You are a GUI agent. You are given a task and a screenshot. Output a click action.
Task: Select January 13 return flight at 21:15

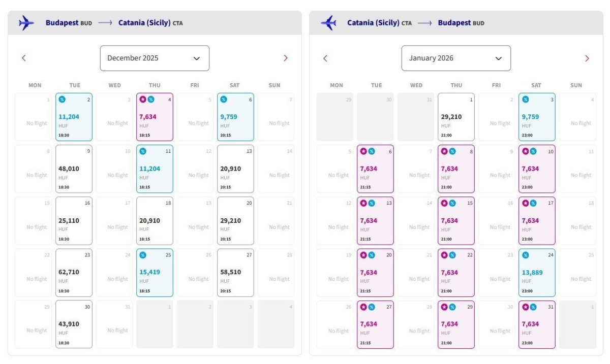point(376,221)
